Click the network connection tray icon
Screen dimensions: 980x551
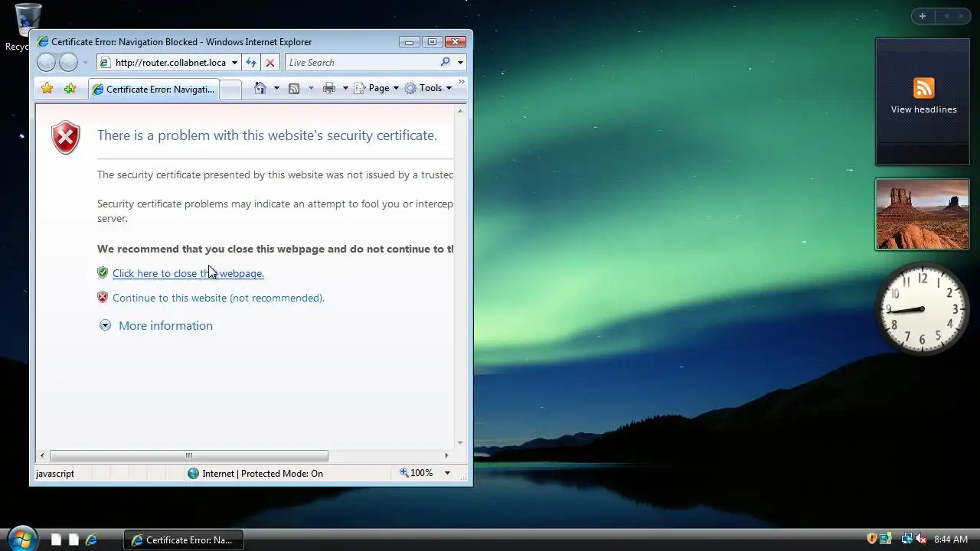click(x=907, y=539)
